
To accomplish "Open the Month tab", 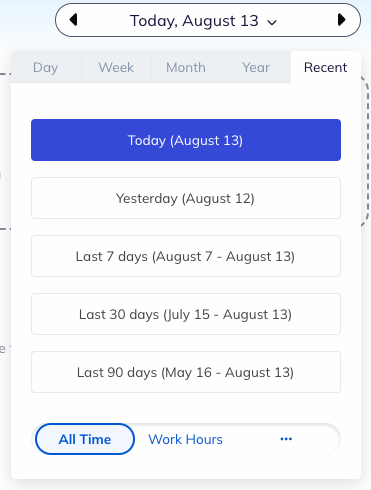I will coord(186,67).
